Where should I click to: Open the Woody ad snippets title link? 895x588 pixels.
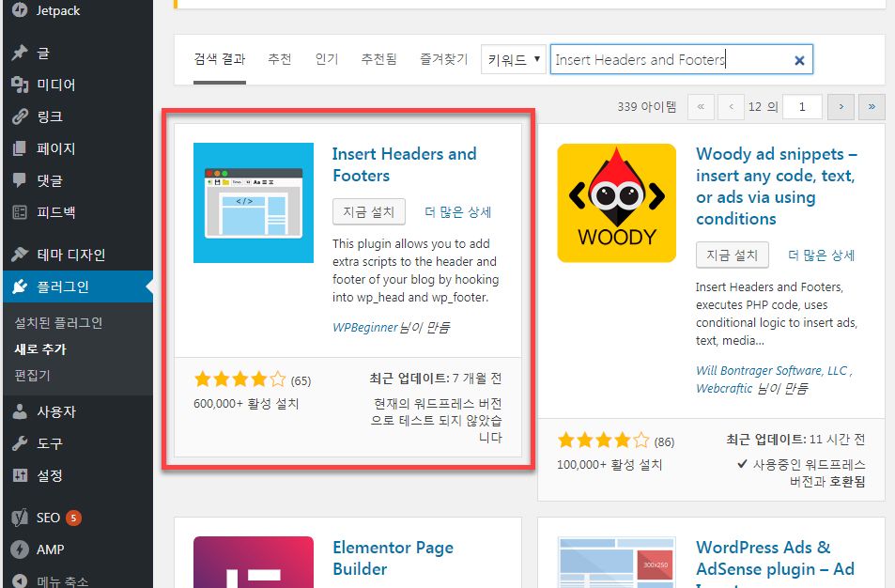[x=777, y=186]
